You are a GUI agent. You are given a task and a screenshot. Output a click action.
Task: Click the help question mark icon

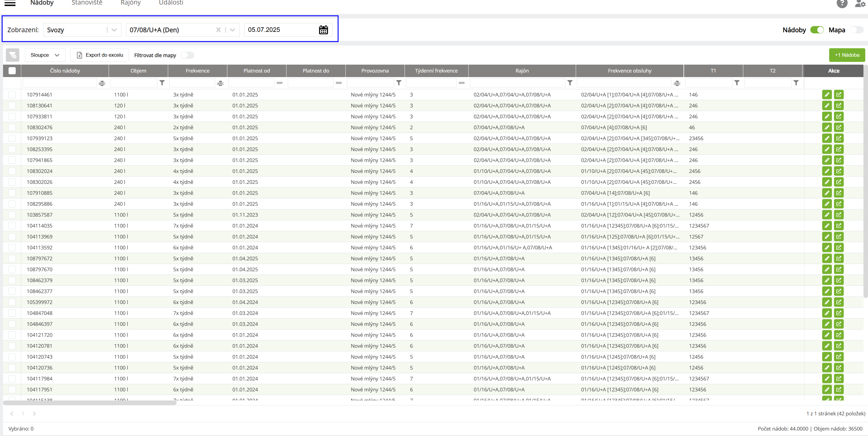(842, 3)
